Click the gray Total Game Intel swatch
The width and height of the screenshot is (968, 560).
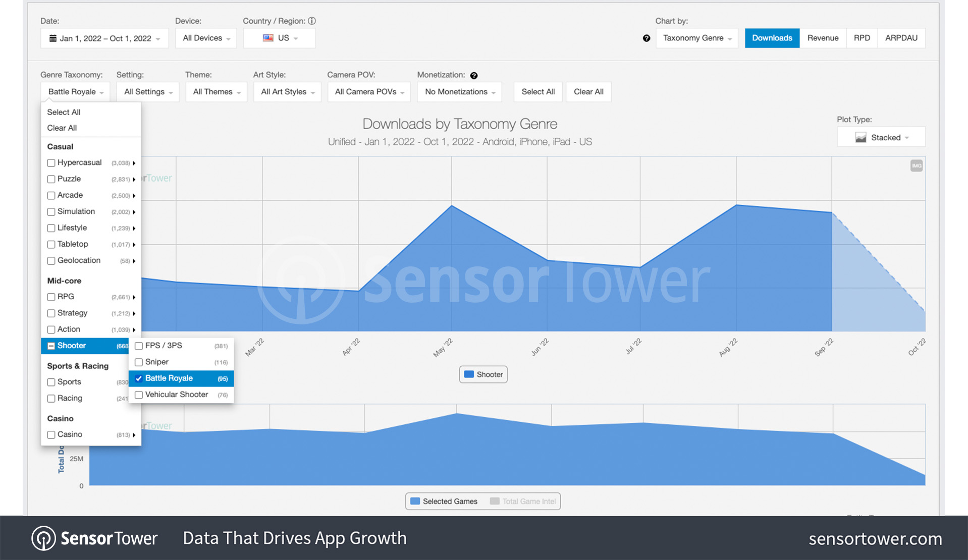click(495, 501)
